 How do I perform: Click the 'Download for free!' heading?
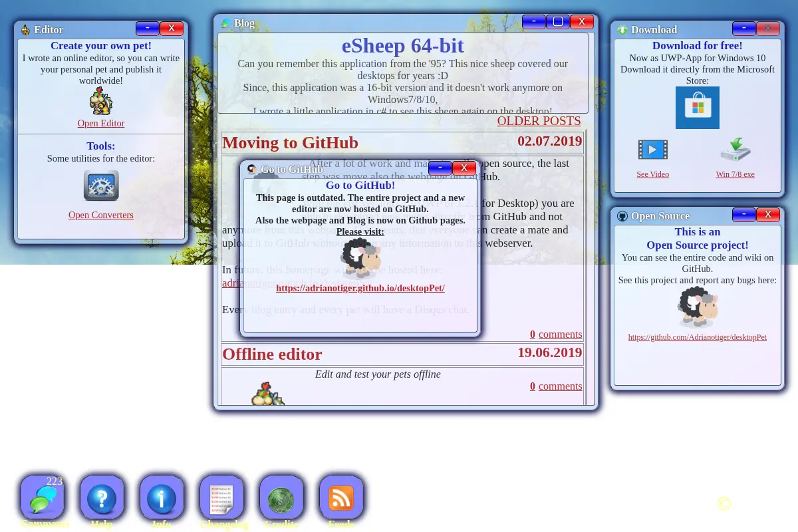tap(698, 46)
